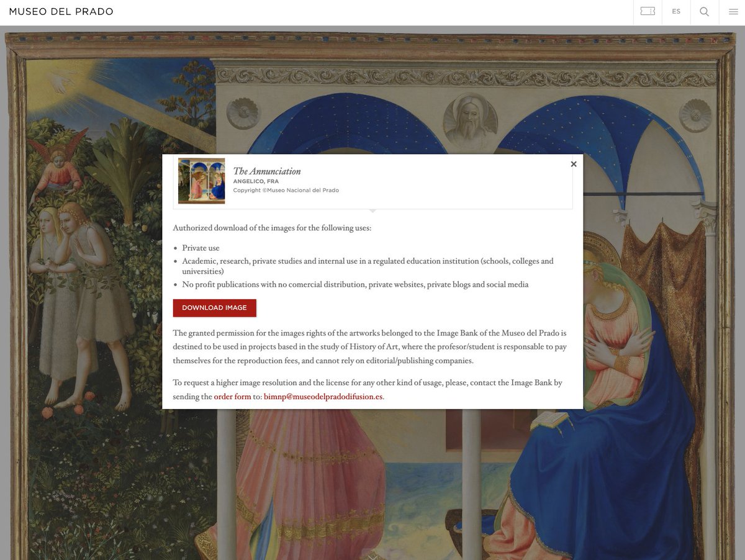Screen dimensions: 745x560
Task: Click the title 'The Annunciation'
Action: coord(267,171)
